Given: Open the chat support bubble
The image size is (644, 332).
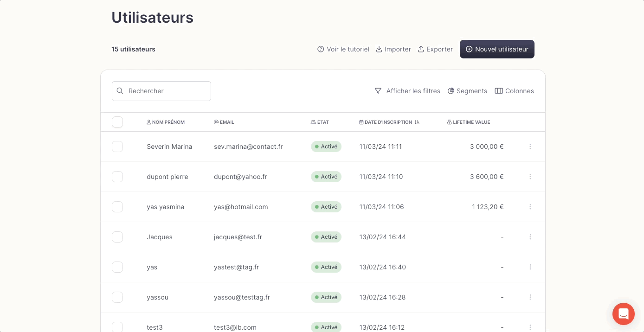Looking at the screenshot, I should point(624,314).
